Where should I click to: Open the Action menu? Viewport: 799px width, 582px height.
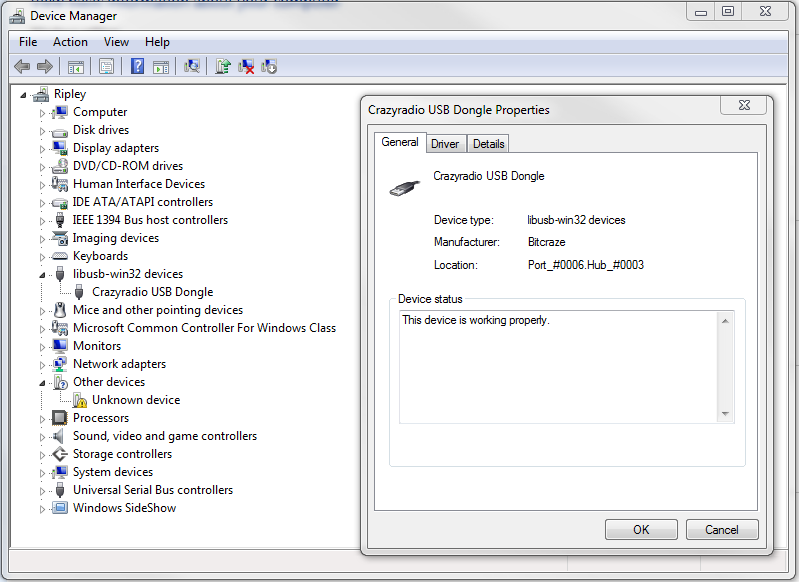point(70,42)
